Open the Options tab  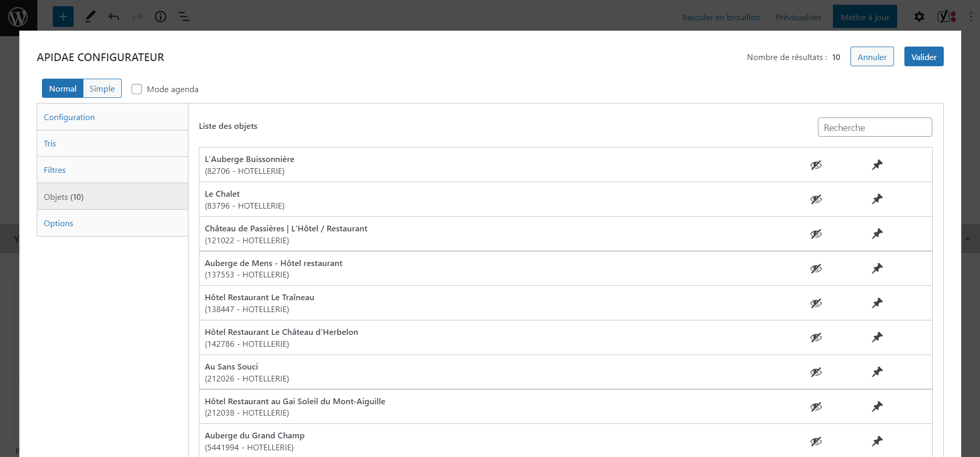tap(112, 223)
